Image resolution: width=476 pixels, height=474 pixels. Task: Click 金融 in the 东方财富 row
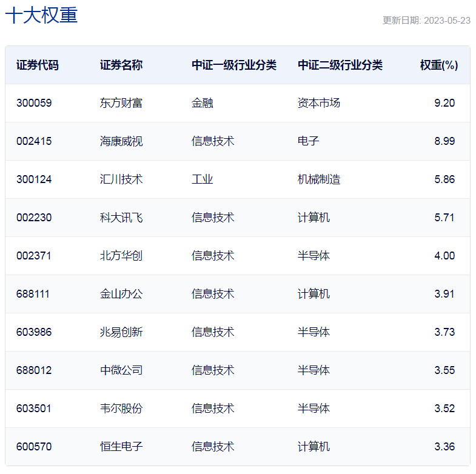tap(202, 103)
